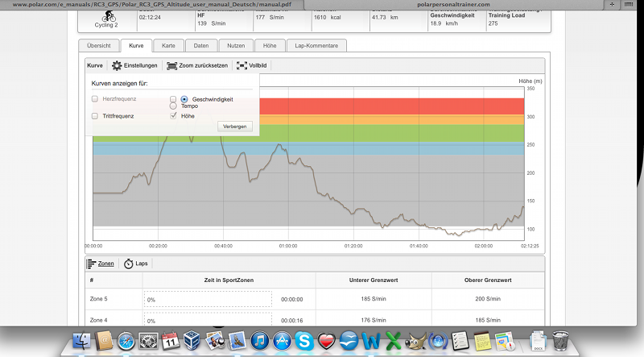This screenshot has width=644, height=357.
Task: Click the Zone 5 progress bar
Action: pos(208,299)
